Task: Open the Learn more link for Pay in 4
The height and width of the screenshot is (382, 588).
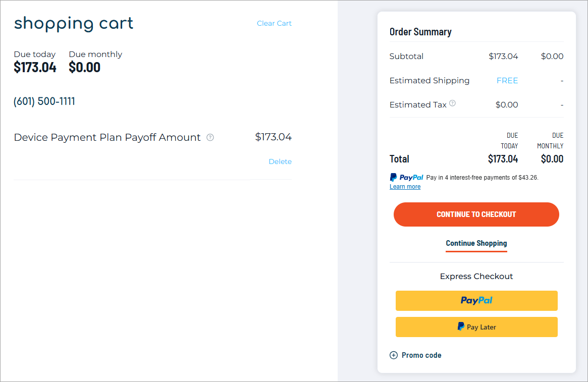Action: click(x=405, y=186)
